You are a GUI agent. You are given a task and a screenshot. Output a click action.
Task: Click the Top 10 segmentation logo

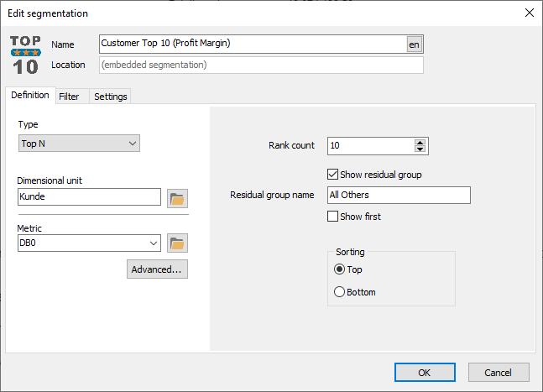point(25,55)
